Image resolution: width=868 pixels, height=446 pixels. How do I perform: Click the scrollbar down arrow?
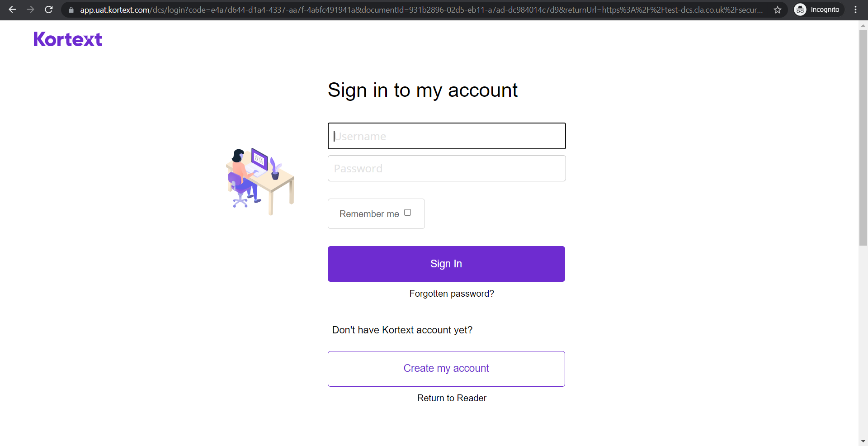click(x=863, y=441)
